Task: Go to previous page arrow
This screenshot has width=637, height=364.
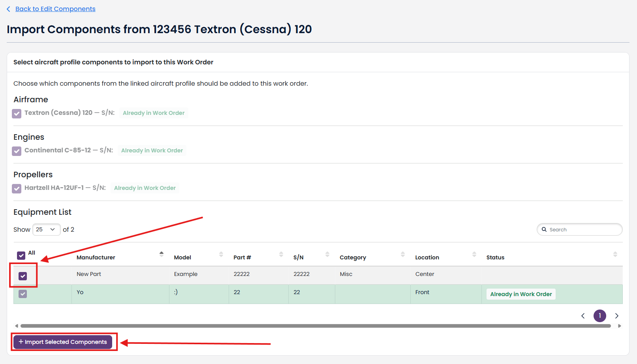Action: click(583, 316)
